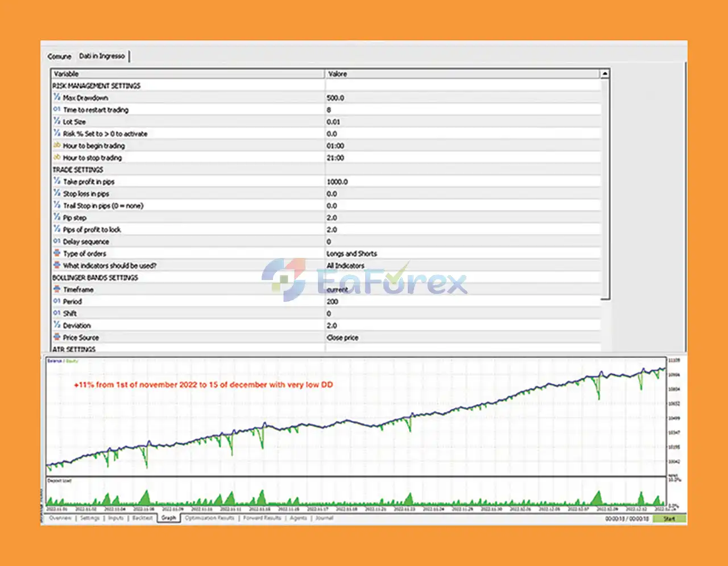This screenshot has height=566, width=728.
Task: Click the string icon beside Hour to begin trading
Action: pyautogui.click(x=57, y=145)
